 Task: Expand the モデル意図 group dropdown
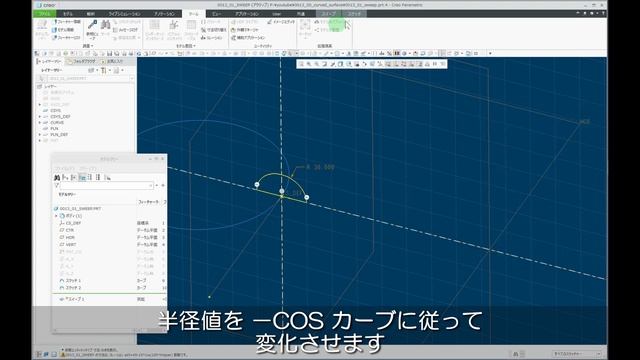point(186,46)
